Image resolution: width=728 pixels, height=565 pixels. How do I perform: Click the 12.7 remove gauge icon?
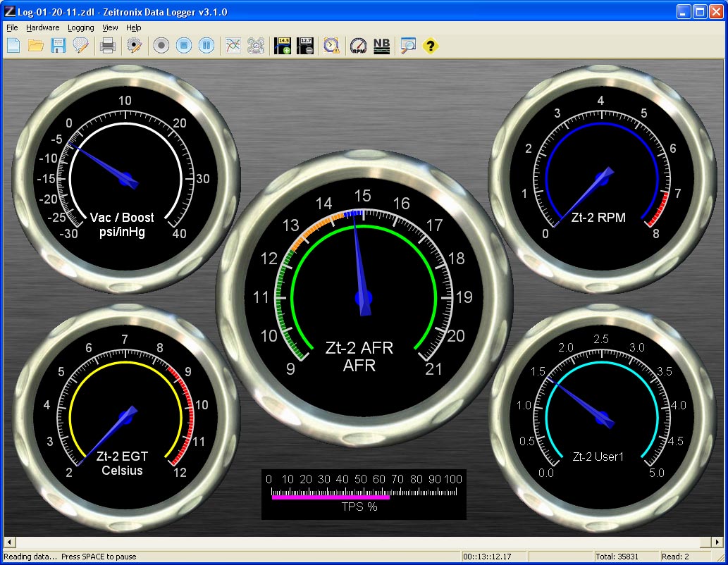305,46
